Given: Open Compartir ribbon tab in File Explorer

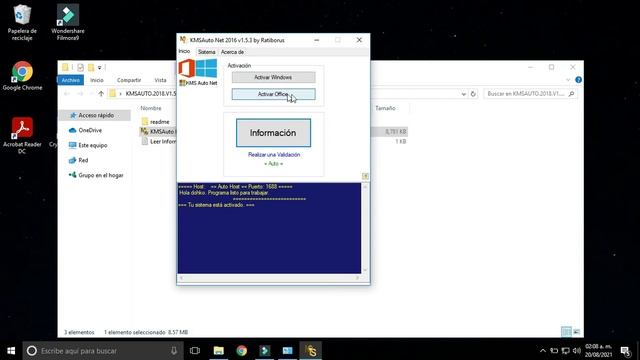Looking at the screenshot, I should [x=129, y=80].
